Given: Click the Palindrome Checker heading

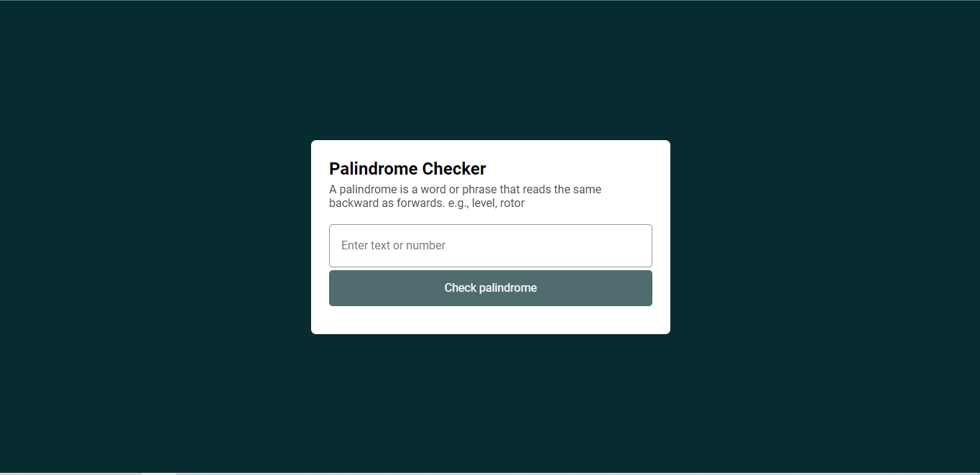Looking at the screenshot, I should point(407,168).
